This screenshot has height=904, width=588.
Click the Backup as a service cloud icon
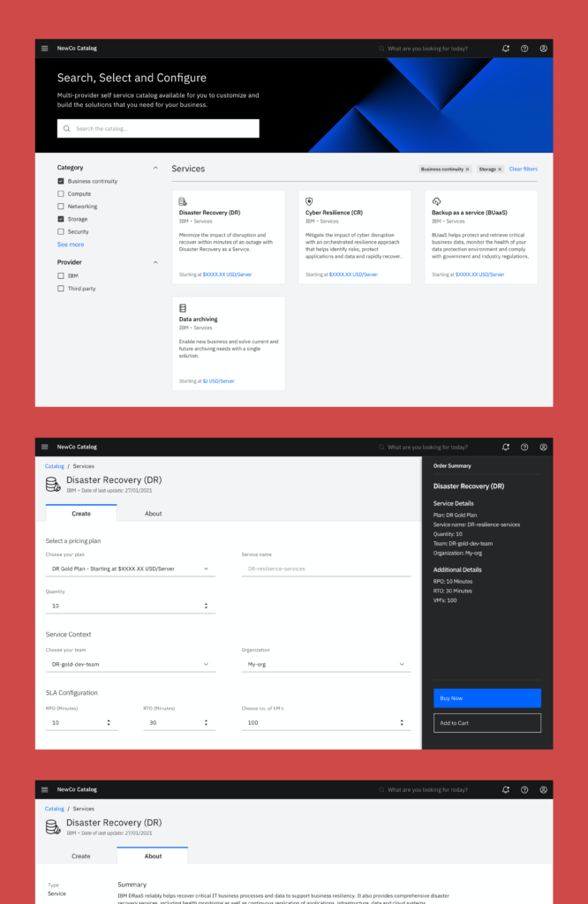click(436, 201)
